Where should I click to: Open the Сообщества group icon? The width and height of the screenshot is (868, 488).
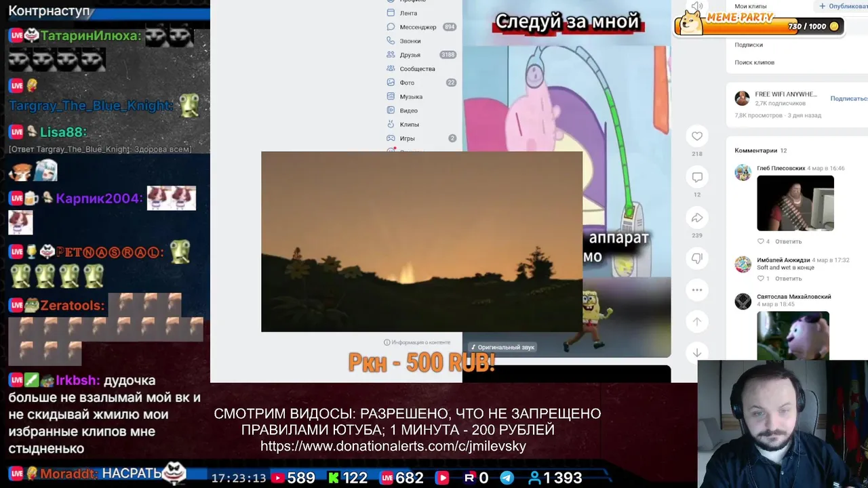coord(391,68)
